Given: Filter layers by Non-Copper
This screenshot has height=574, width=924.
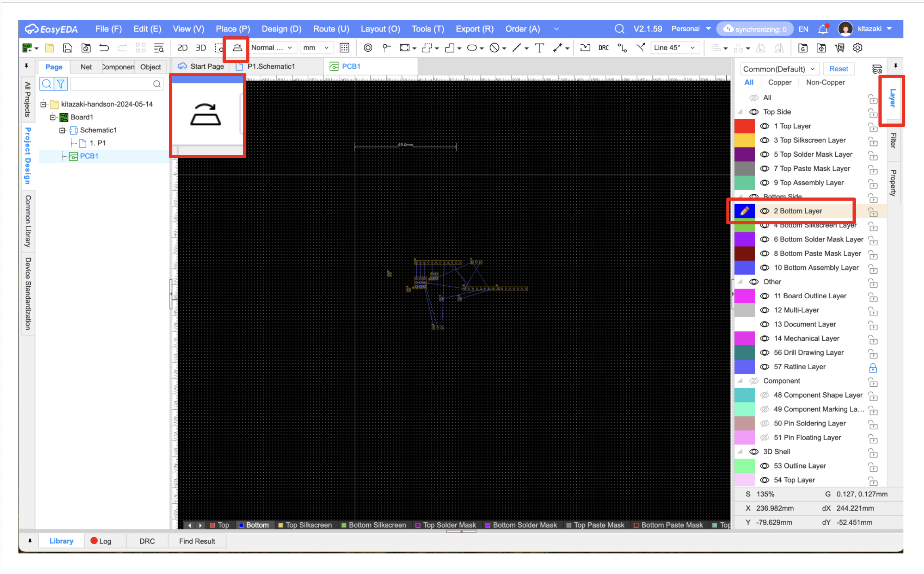Looking at the screenshot, I should (825, 82).
